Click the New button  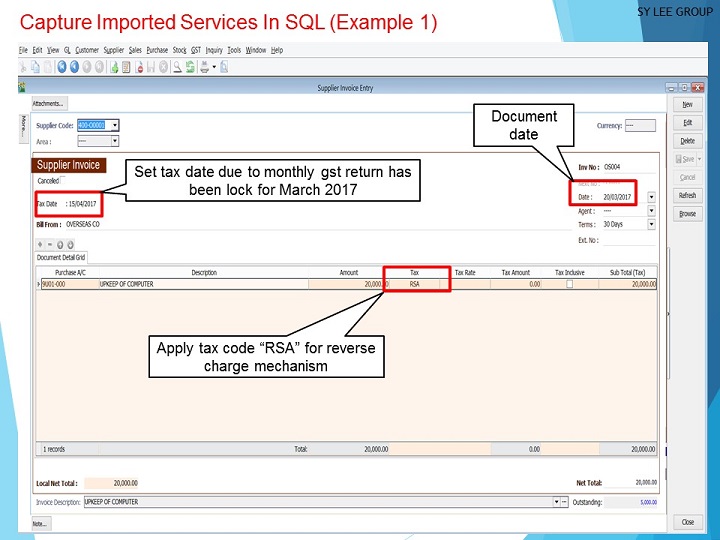687,105
